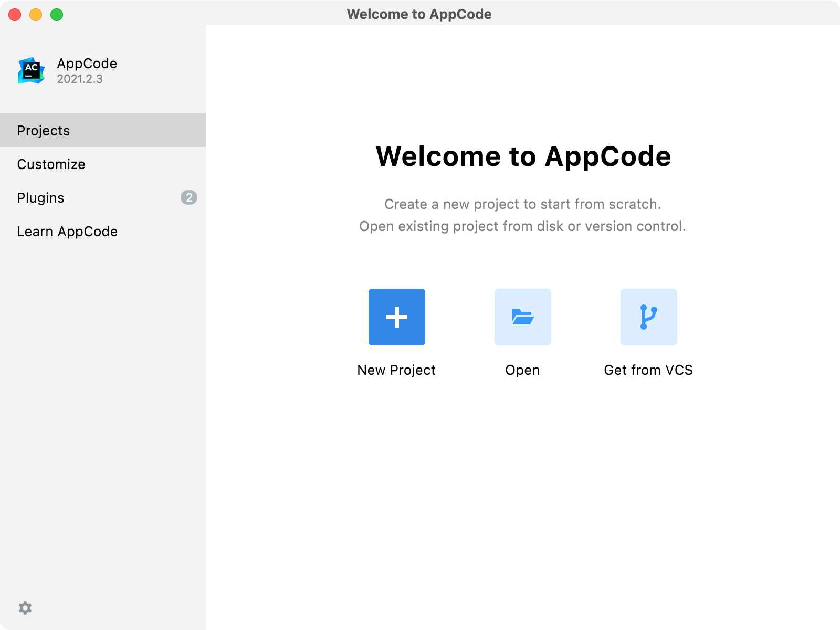Viewport: 840px width, 630px height.
Task: Click the New Project label
Action: pos(396,370)
